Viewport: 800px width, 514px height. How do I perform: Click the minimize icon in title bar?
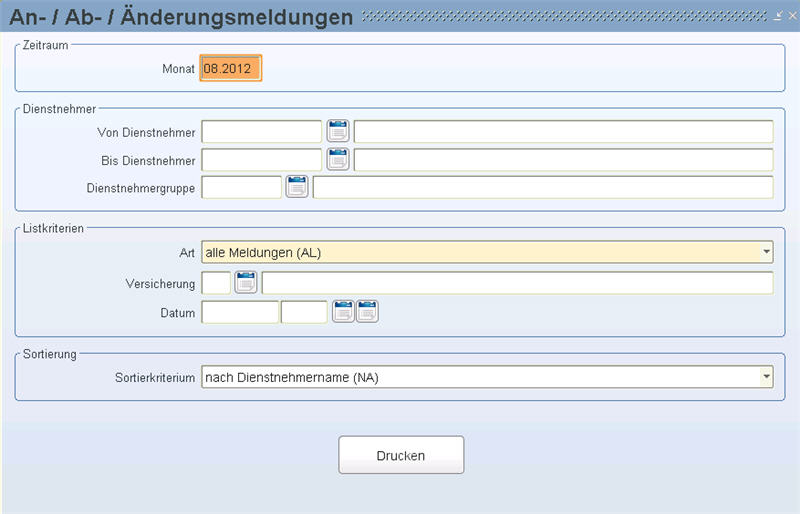click(x=778, y=16)
